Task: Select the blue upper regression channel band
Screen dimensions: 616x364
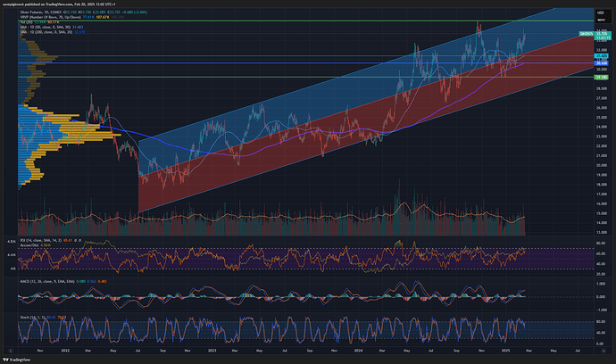Action: point(268,116)
